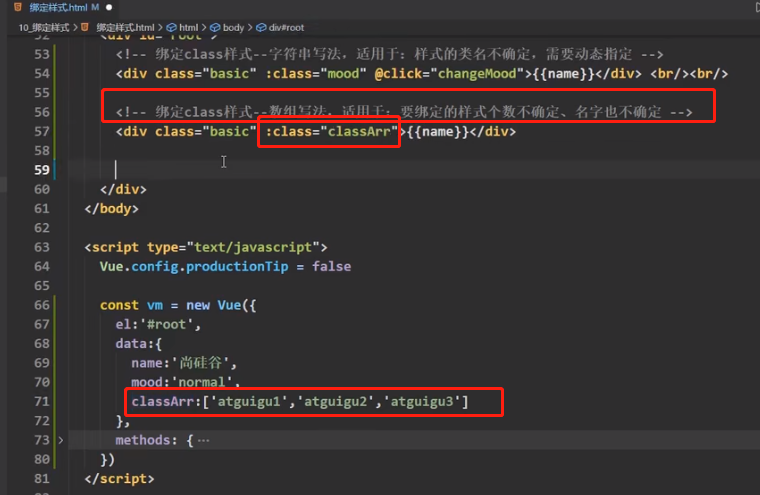This screenshot has width=760, height=495.
Task: Click line number 59 in the gutter
Action: click(x=42, y=170)
